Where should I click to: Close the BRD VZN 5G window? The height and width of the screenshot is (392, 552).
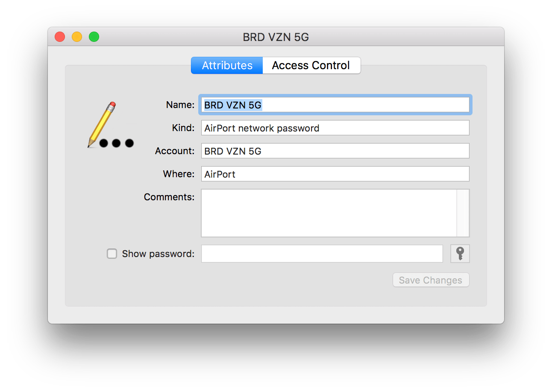pos(60,37)
